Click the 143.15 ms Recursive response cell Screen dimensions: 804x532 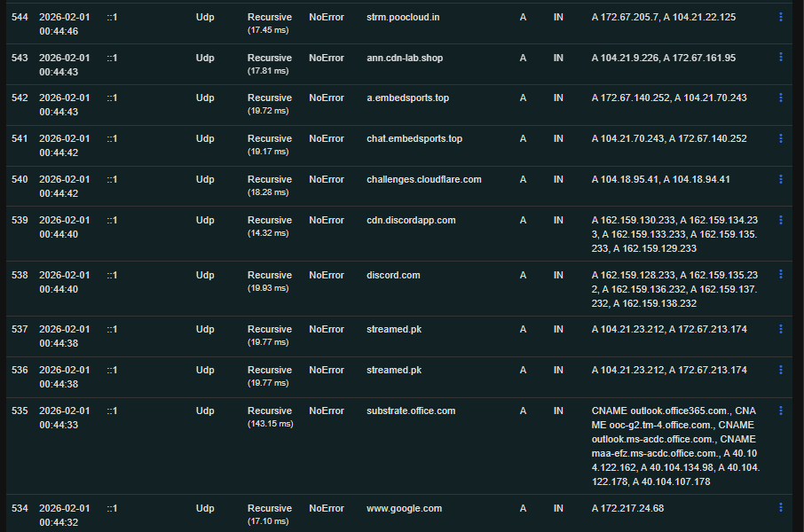click(270, 417)
